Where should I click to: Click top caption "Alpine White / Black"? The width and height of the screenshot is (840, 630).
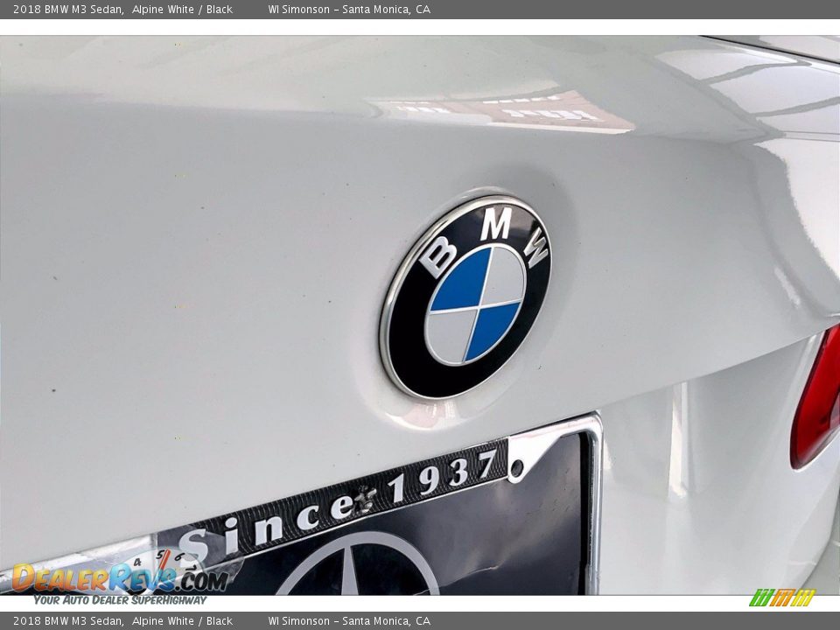coord(182,9)
